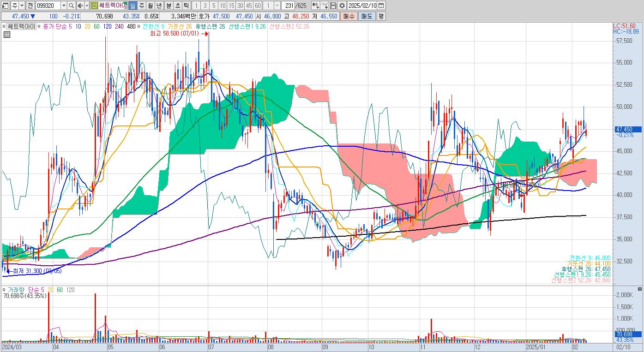Image resolution: width=644 pixels, height=352 pixels.
Task: Click the speaker sound icon
Action: click(80, 6)
